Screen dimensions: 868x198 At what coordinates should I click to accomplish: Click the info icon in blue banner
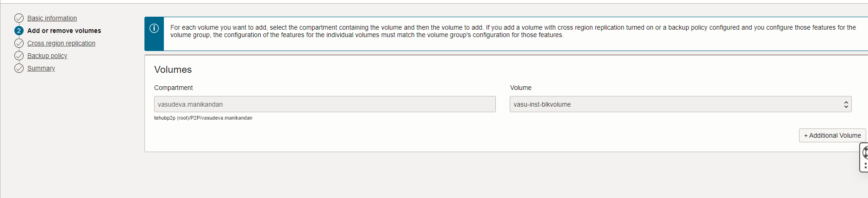click(x=154, y=28)
